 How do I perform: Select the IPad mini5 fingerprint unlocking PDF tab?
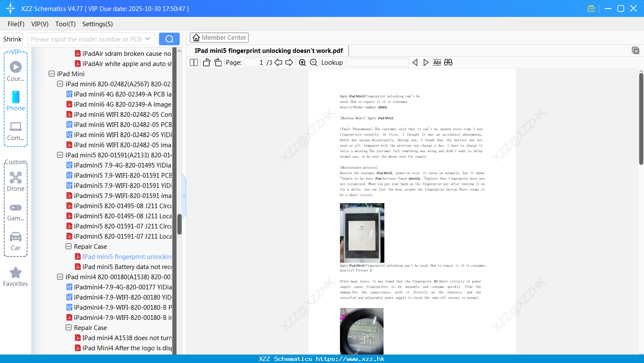[269, 51]
